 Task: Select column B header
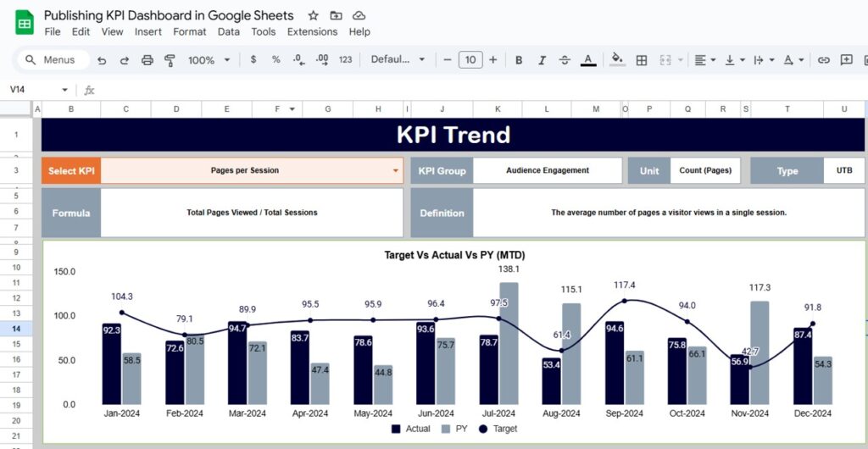coord(71,109)
